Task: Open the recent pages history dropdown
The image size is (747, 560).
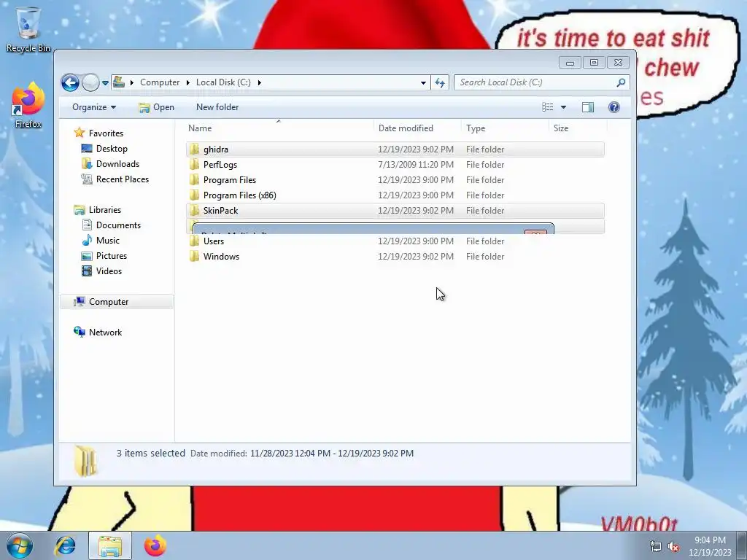Action: click(x=105, y=83)
